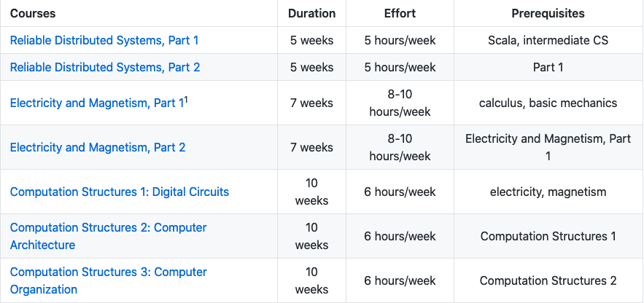Open Reliable Distributed Systems, Part 2 course

tap(105, 68)
